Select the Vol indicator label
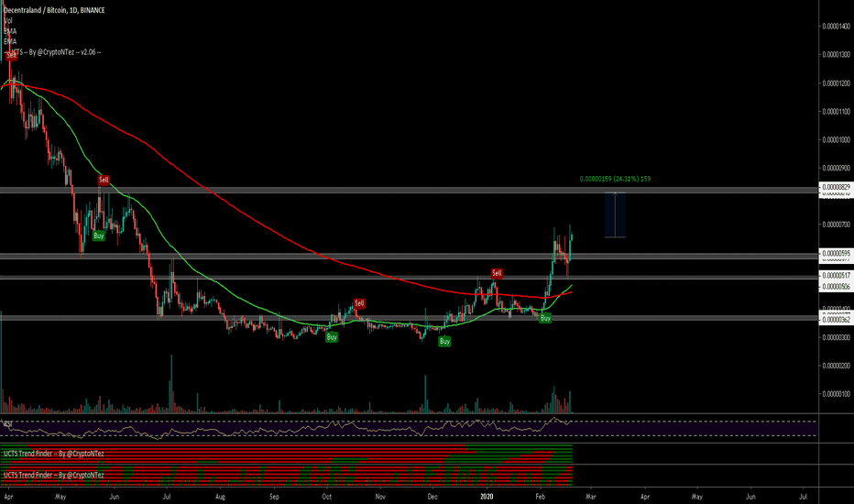Screen dimensions: 854x504 coord(8,21)
